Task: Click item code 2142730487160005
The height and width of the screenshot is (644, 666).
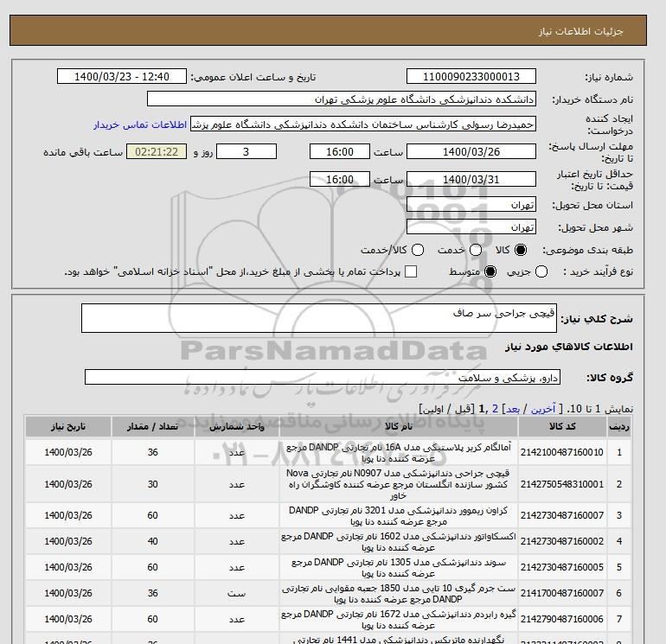Action: [562, 568]
